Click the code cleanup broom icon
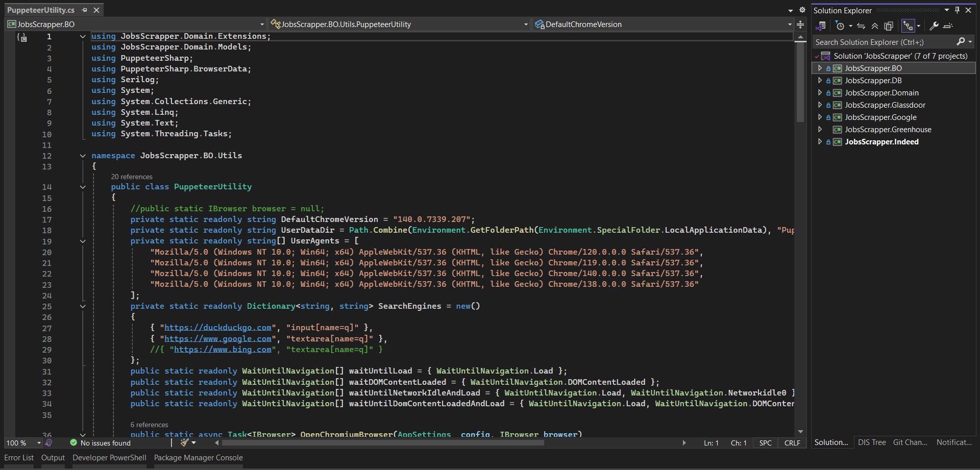Viewport: 980px width, 470px height. [185, 442]
